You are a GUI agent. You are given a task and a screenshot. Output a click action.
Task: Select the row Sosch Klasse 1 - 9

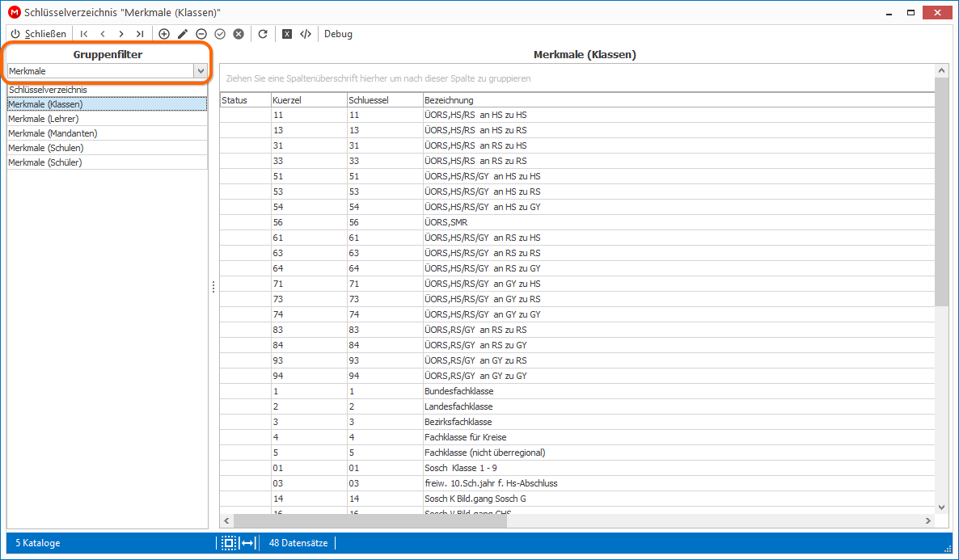577,468
